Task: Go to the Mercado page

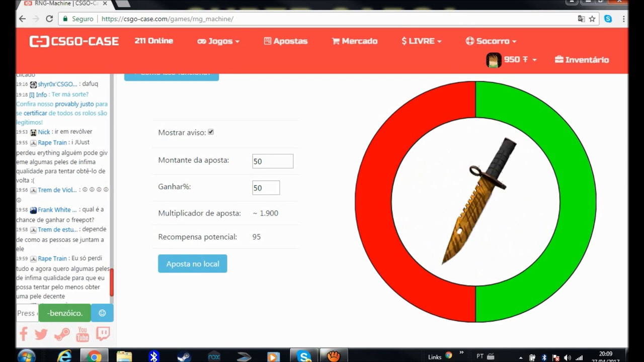Action: [355, 41]
